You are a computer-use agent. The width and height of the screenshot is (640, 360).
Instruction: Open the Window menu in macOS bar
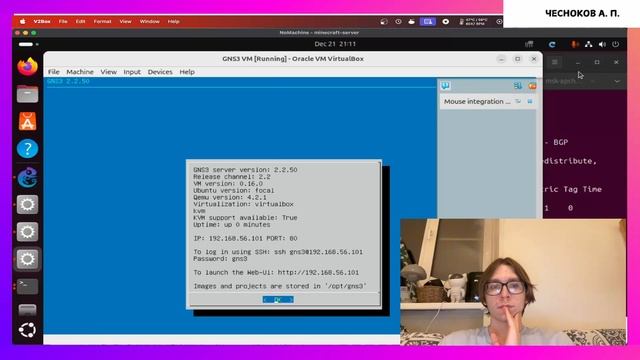coord(149,22)
